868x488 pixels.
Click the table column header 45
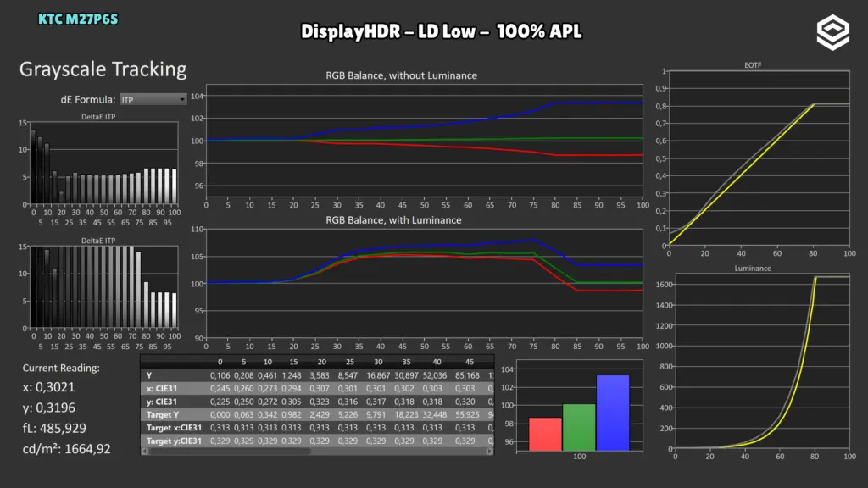pyautogui.click(x=470, y=362)
